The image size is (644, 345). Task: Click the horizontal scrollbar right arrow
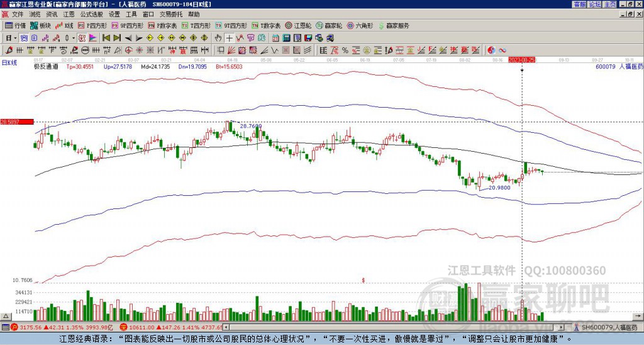[x=562, y=327]
